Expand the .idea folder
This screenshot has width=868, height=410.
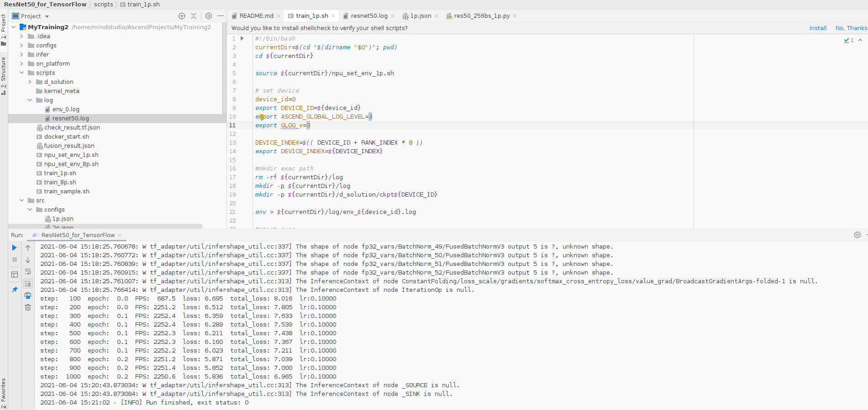click(x=21, y=36)
